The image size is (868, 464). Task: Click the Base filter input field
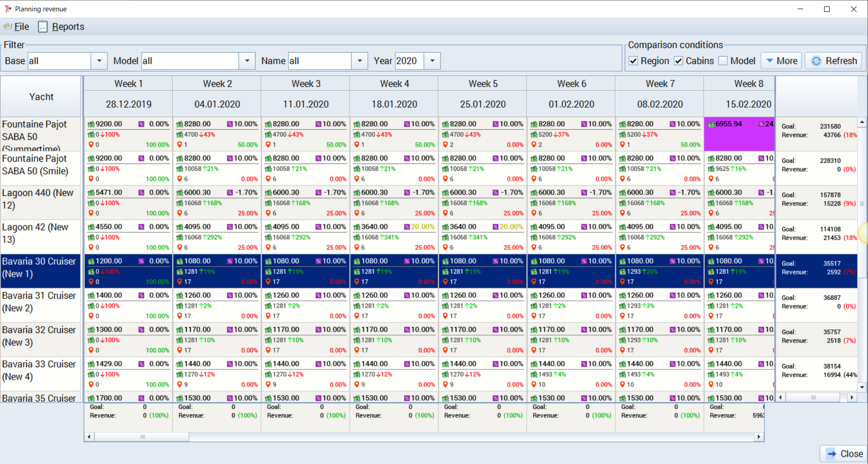[59, 61]
